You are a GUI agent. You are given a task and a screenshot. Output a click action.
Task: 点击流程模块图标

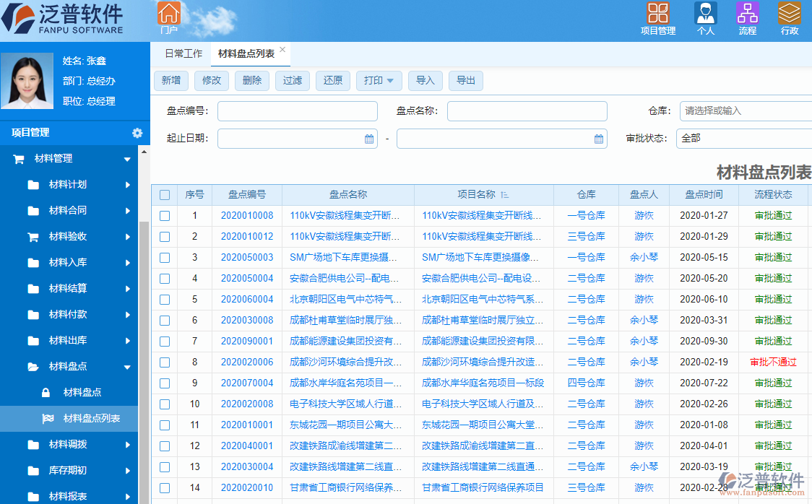point(748,12)
